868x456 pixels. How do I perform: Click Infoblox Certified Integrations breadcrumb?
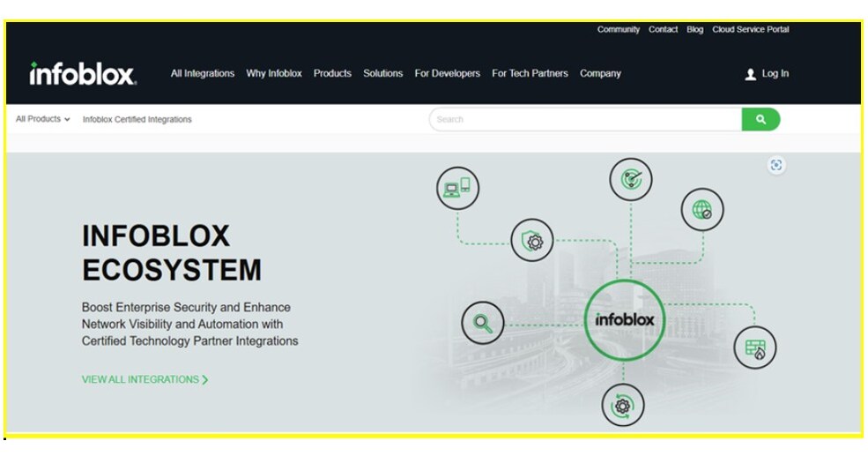pos(137,119)
